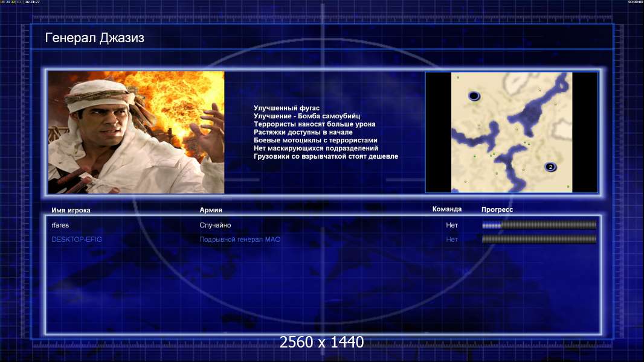The height and width of the screenshot is (362, 644).
Task: Click the rfares loading progress bar
Action: [539, 224]
